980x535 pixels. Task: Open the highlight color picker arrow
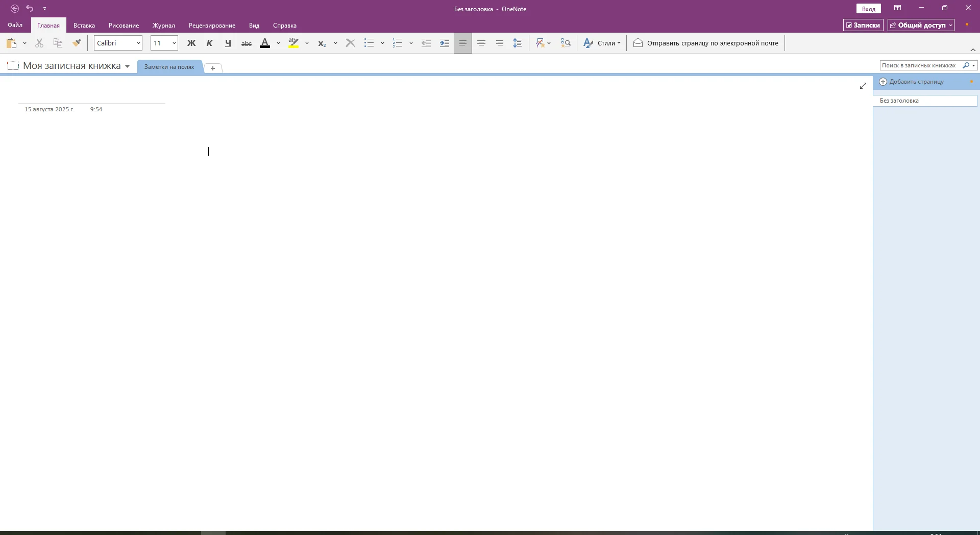pyautogui.click(x=307, y=43)
